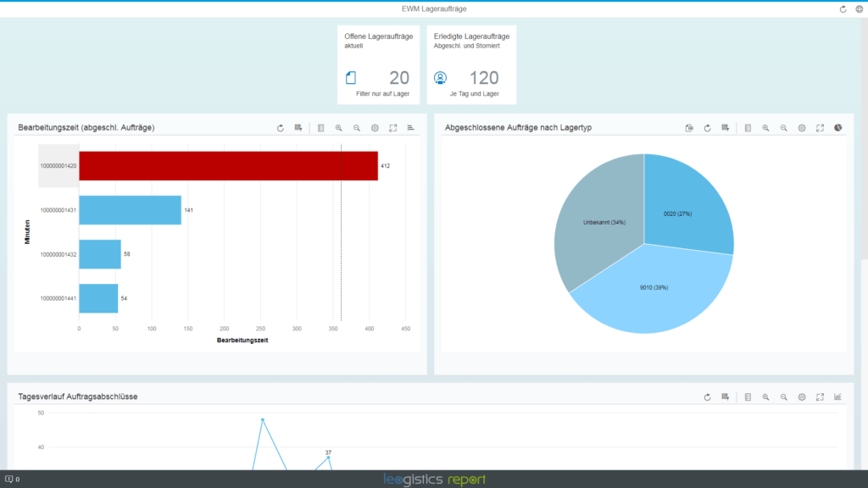This screenshot has height=488, width=868.
Task: Select the bar for order 100000001431
Action: [130, 210]
